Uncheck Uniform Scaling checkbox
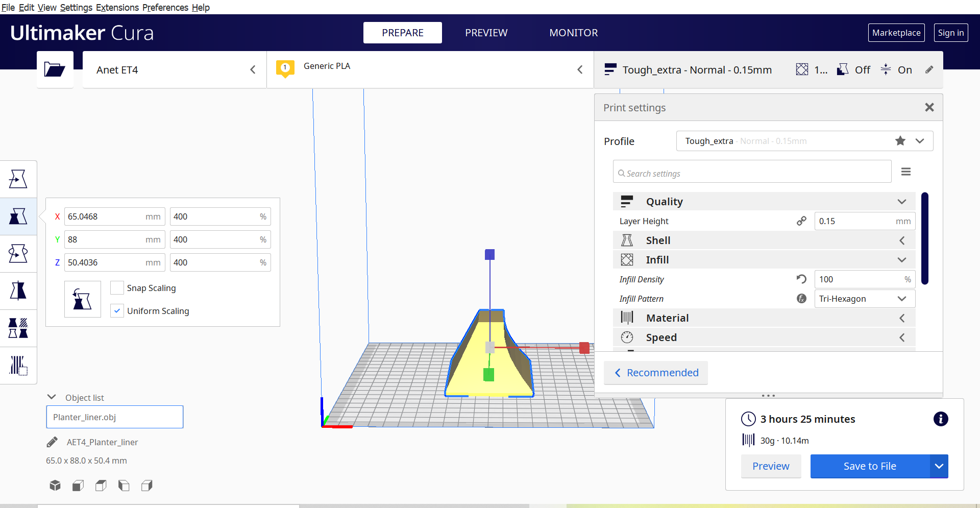This screenshot has height=508, width=980. click(x=117, y=311)
